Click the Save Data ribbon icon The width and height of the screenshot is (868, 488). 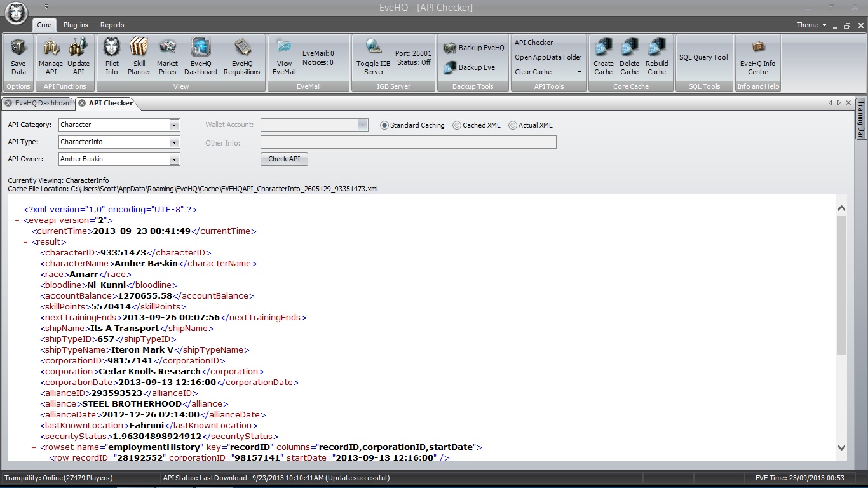(18, 57)
